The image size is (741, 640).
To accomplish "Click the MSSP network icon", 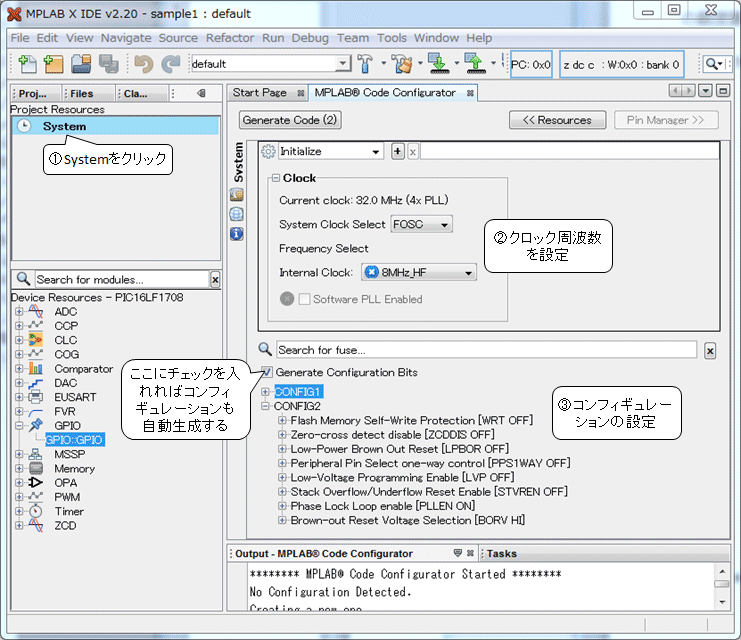I will 35,454.
